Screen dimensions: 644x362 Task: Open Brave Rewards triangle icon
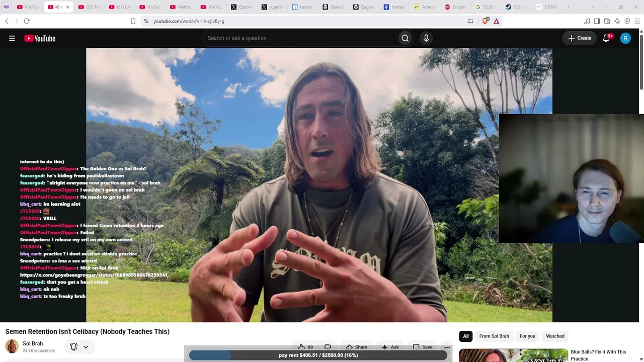(x=497, y=21)
